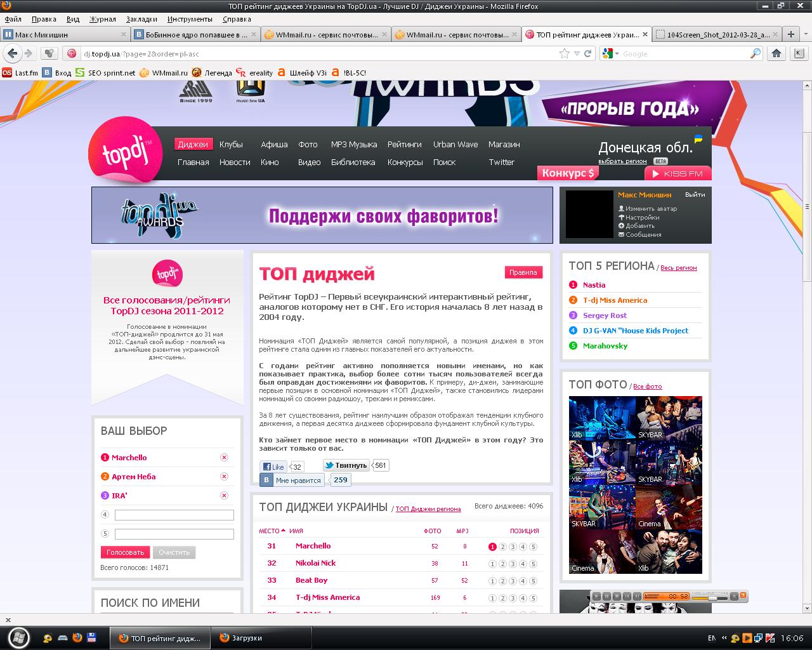The height and width of the screenshot is (650, 812).
Task: Click the Выйти logout link
Action: pyautogui.click(x=695, y=195)
